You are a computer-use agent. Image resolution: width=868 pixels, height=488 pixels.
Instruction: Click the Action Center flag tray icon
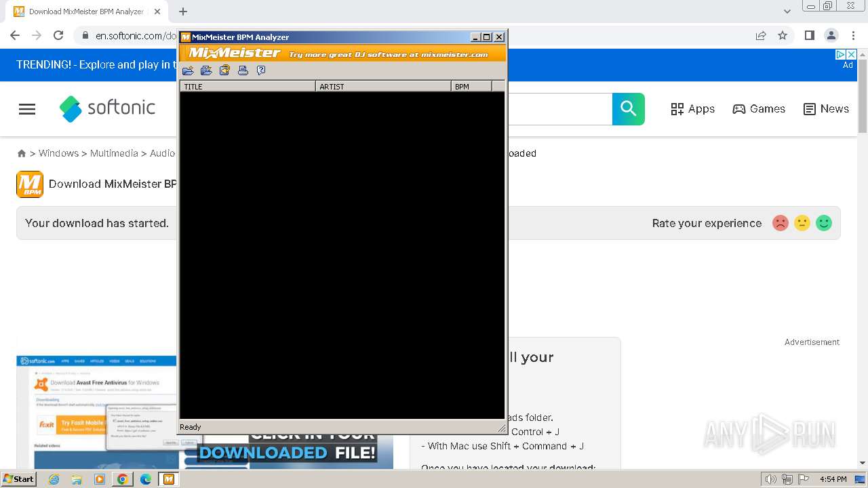pos(804,479)
